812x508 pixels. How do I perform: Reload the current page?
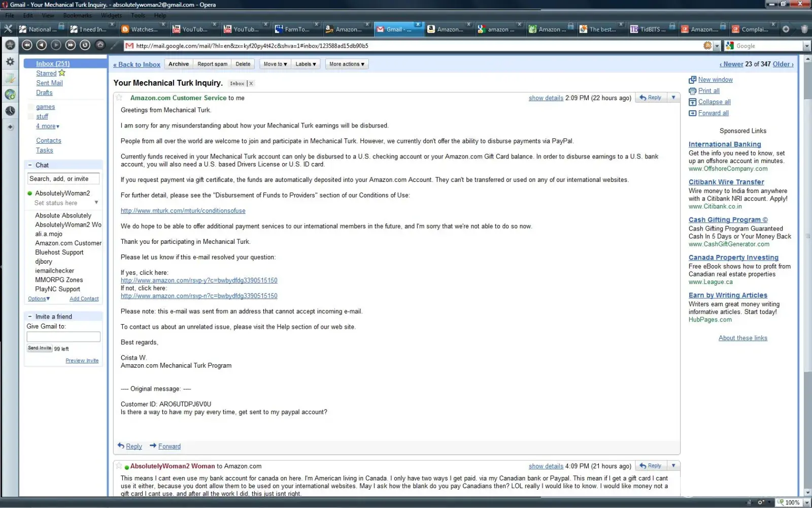[x=85, y=45]
